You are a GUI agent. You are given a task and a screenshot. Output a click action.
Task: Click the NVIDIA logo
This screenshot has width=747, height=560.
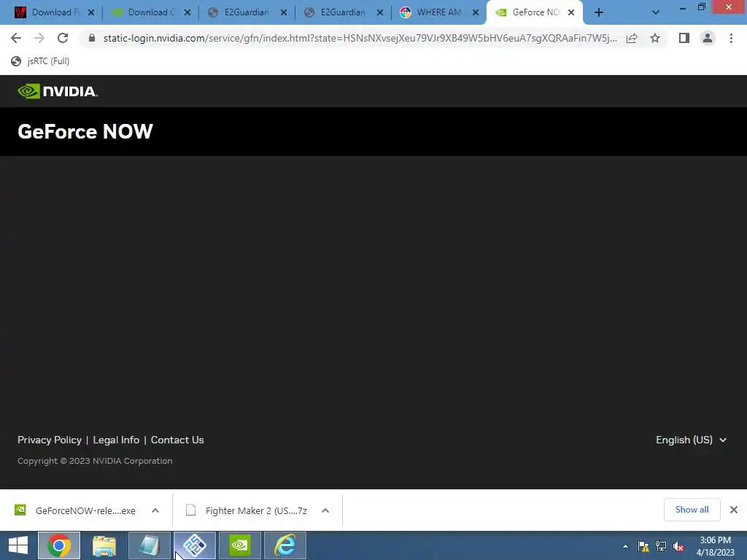tap(58, 91)
